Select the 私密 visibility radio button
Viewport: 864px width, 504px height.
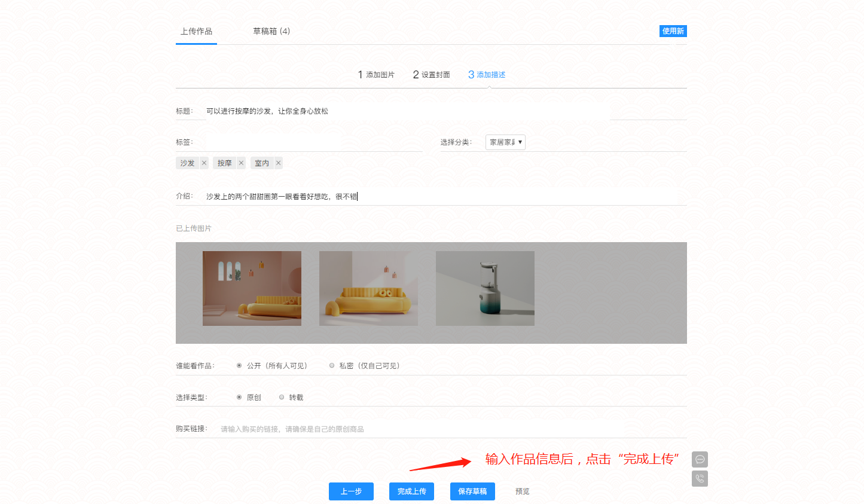coord(332,365)
